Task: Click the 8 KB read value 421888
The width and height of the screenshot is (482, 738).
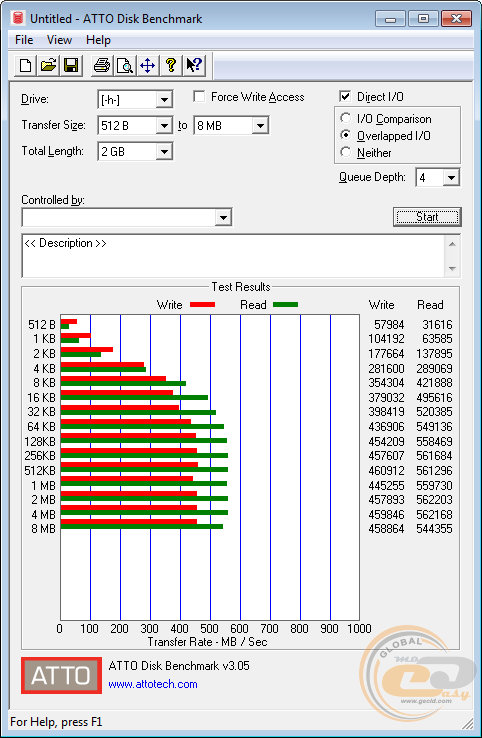Action: pyautogui.click(x=434, y=383)
